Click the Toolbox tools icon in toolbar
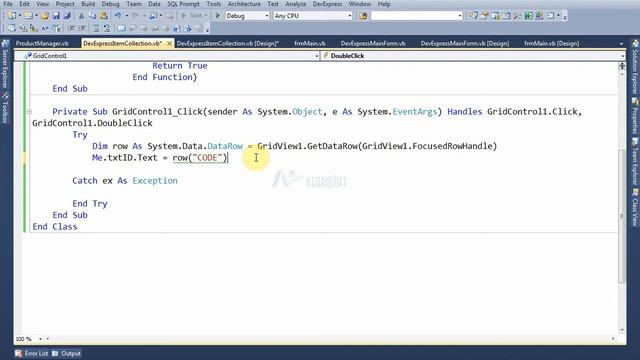This screenshot has width=640, height=360. click(517, 16)
